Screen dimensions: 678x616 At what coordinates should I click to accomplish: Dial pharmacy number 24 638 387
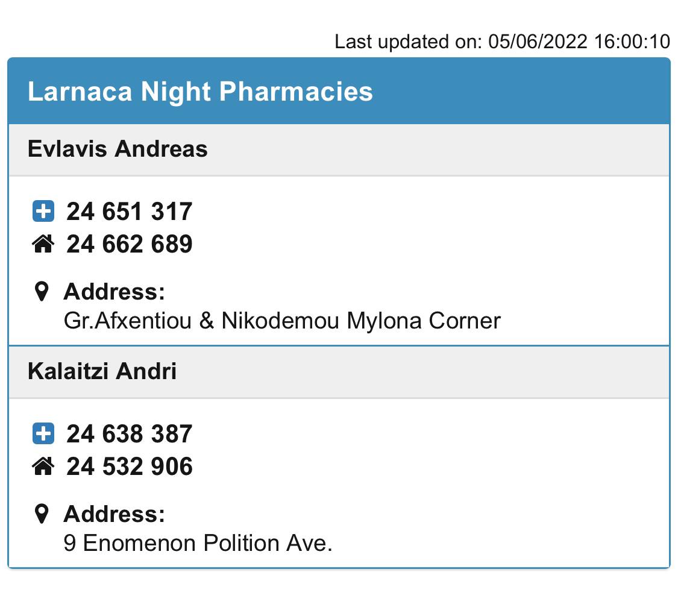130,434
